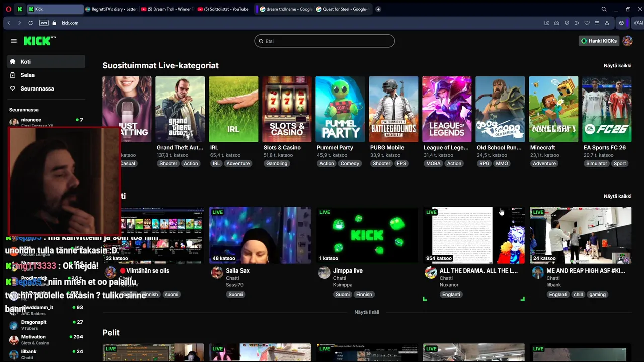
Task: Click gaming tag under lilbank stream
Action: (x=597, y=295)
